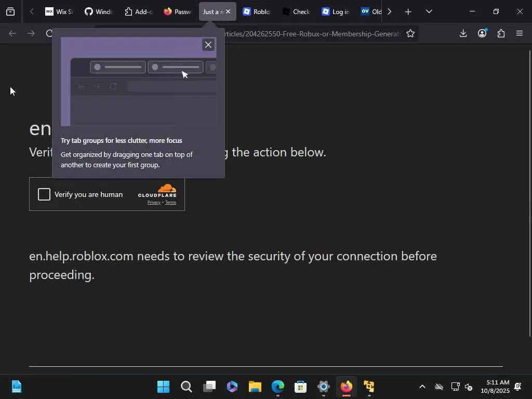
Task: Open the Firefox account menu
Action: [482, 33]
